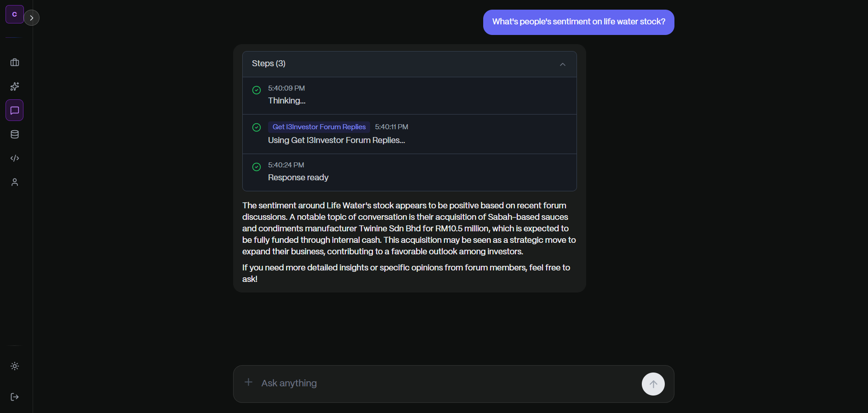Screen dimensions: 868x413
Task: Click the Using Get I3Investor Forum Replies step
Action: [x=336, y=140]
